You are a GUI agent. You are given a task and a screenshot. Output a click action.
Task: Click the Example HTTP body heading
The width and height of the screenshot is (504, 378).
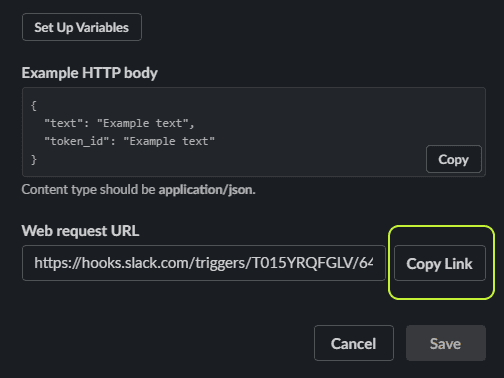pyautogui.click(x=90, y=73)
